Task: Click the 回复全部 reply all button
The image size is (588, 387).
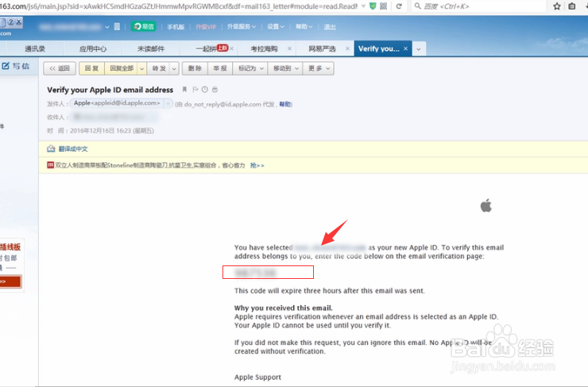Action: click(122, 68)
